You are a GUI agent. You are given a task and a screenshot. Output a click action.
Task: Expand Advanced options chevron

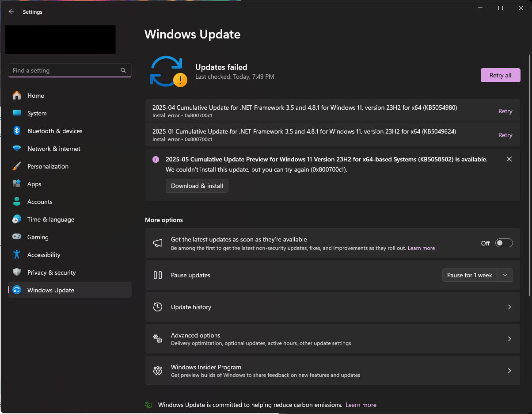pos(509,339)
